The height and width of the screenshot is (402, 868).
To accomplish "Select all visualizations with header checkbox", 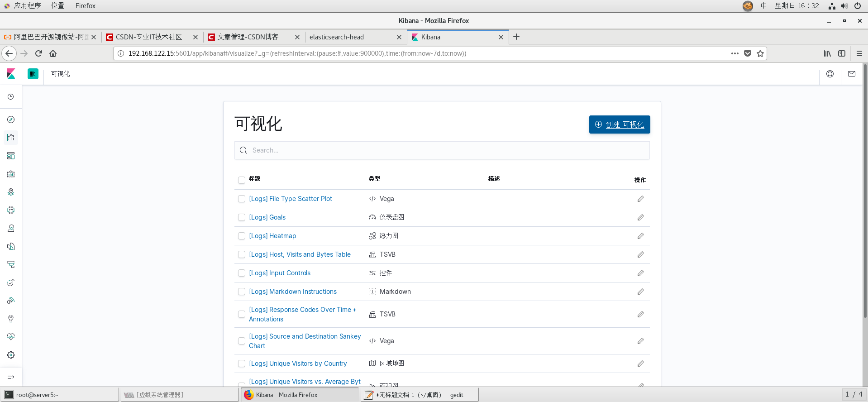I will point(242,180).
